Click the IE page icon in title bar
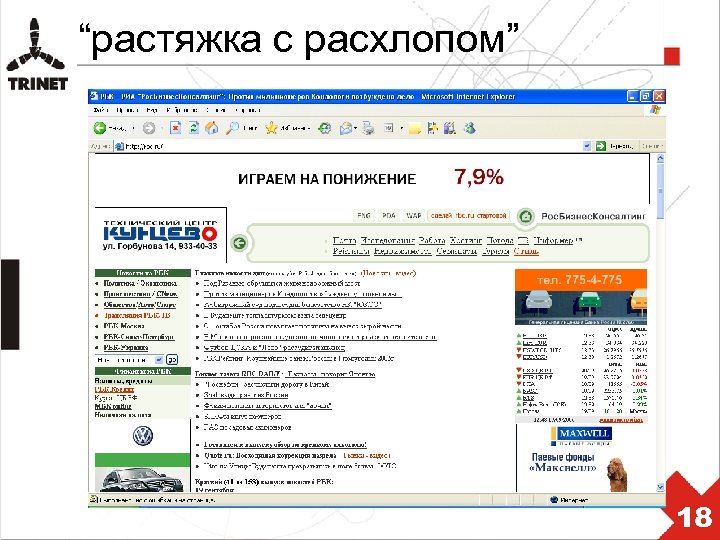The width and height of the screenshot is (720, 540). pos(94,96)
